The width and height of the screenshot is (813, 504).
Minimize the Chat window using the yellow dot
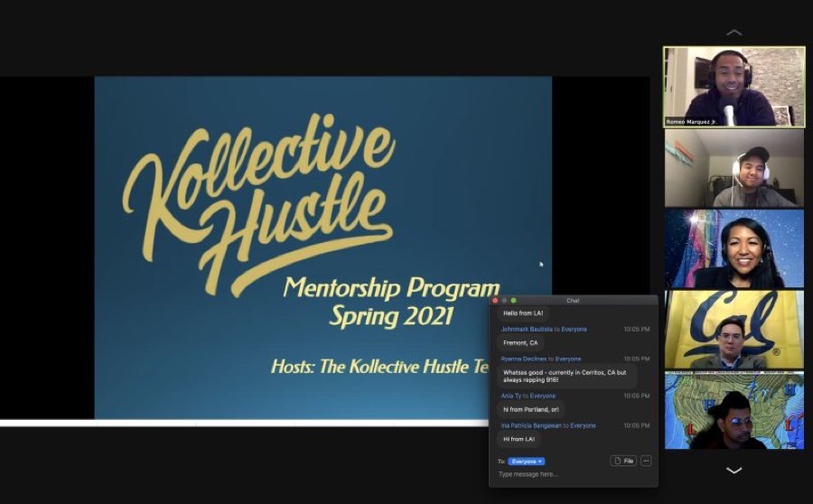[x=504, y=300]
